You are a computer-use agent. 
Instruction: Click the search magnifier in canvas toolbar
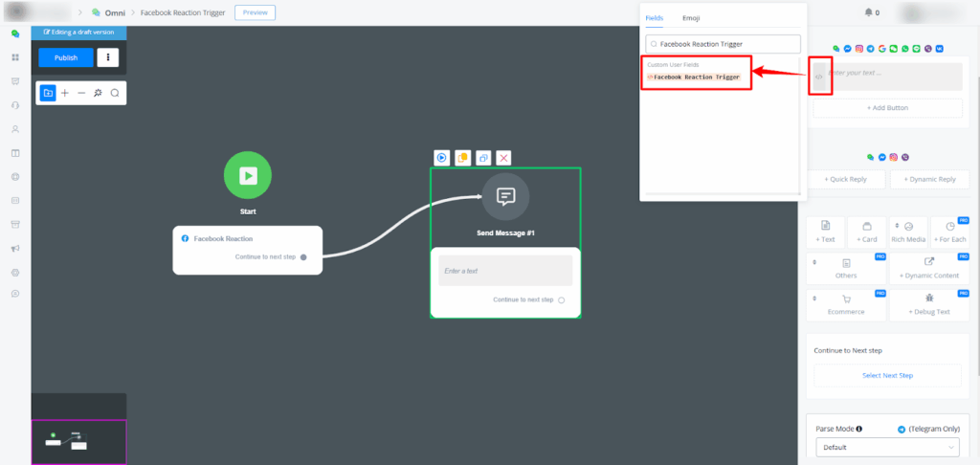click(115, 93)
